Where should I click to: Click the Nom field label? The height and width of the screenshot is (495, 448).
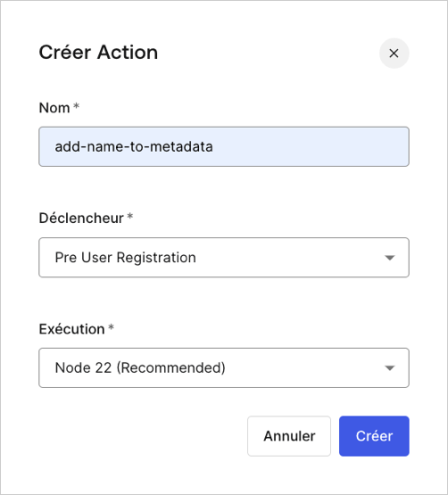click(x=54, y=108)
